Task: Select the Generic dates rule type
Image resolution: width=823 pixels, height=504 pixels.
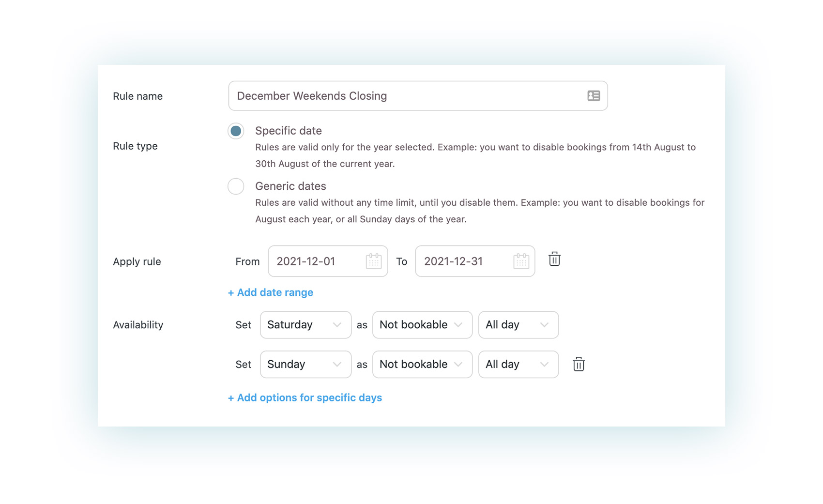Action: tap(236, 186)
